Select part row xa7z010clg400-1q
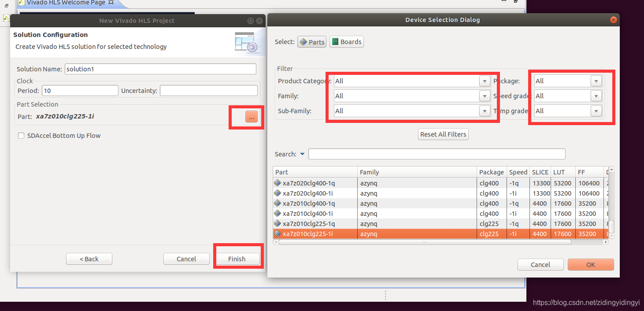 pyautogui.click(x=440, y=204)
